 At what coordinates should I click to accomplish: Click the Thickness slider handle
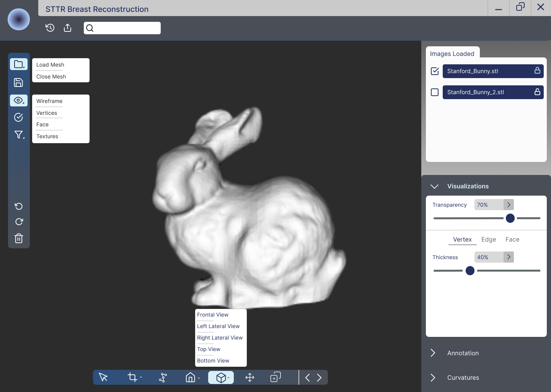[x=470, y=271]
